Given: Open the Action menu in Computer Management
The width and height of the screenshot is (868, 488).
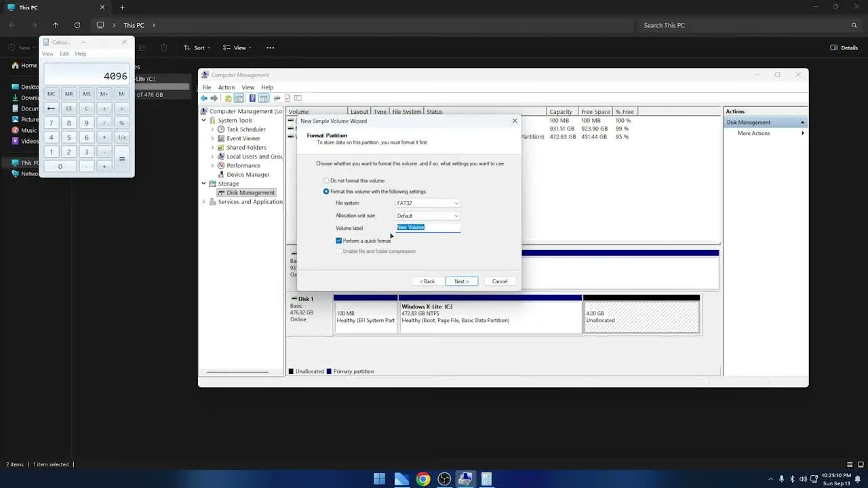Looking at the screenshot, I should 226,87.
